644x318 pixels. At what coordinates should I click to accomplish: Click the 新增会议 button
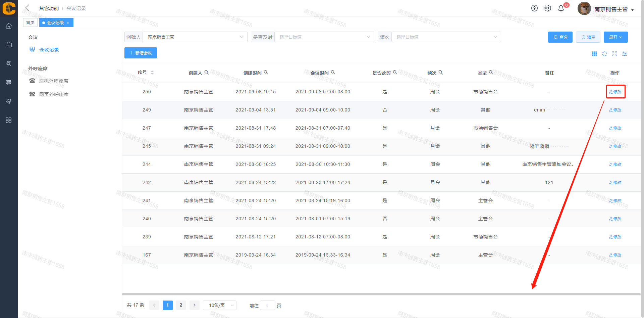[x=141, y=53]
